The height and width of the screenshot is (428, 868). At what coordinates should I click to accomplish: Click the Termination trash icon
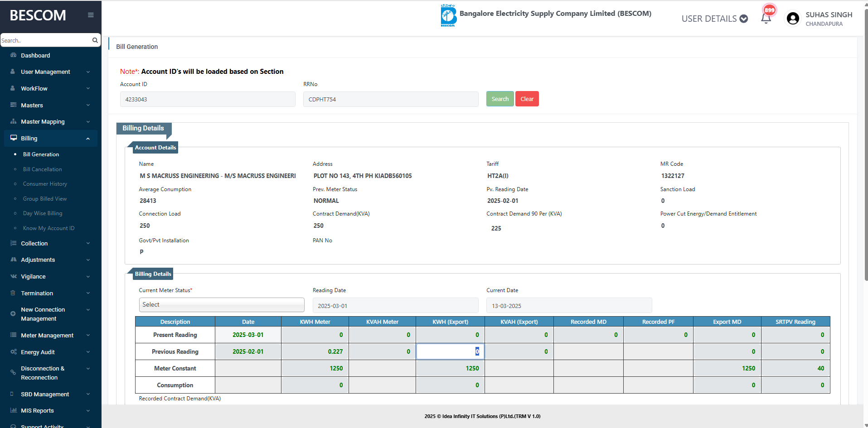click(x=13, y=293)
